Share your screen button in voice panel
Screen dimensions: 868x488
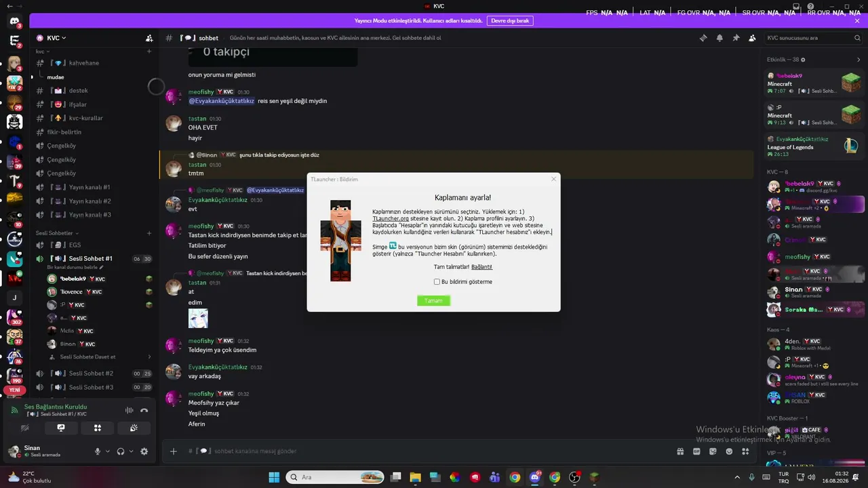click(x=61, y=428)
